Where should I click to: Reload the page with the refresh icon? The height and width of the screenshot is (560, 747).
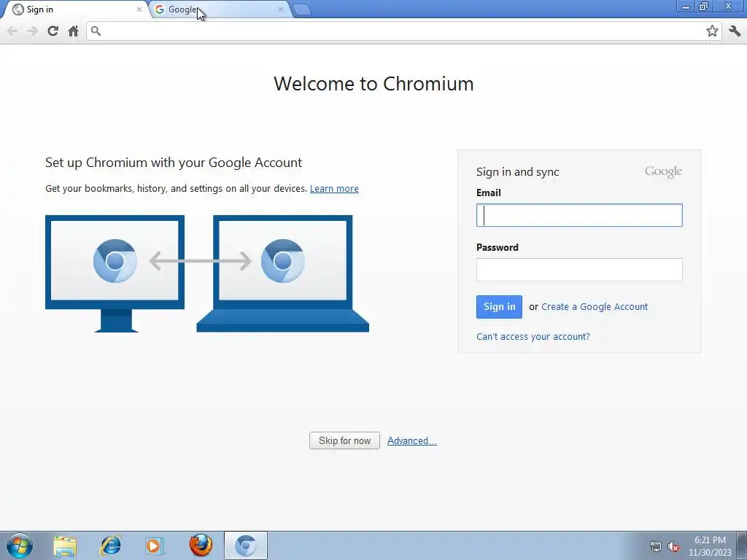[53, 31]
